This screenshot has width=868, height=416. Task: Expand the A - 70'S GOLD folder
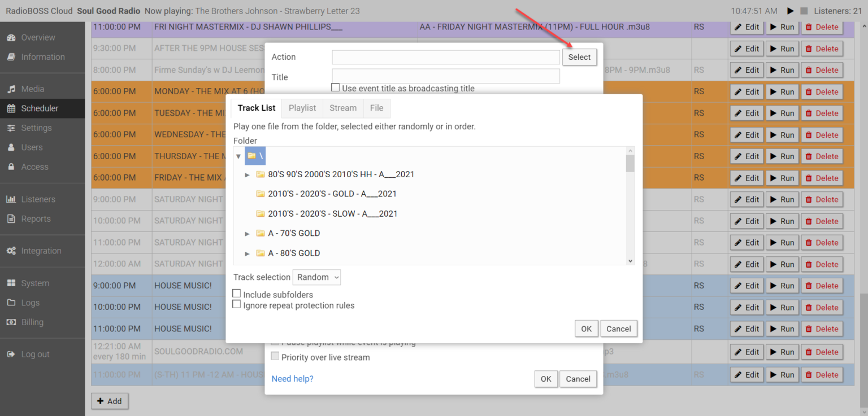pos(247,234)
